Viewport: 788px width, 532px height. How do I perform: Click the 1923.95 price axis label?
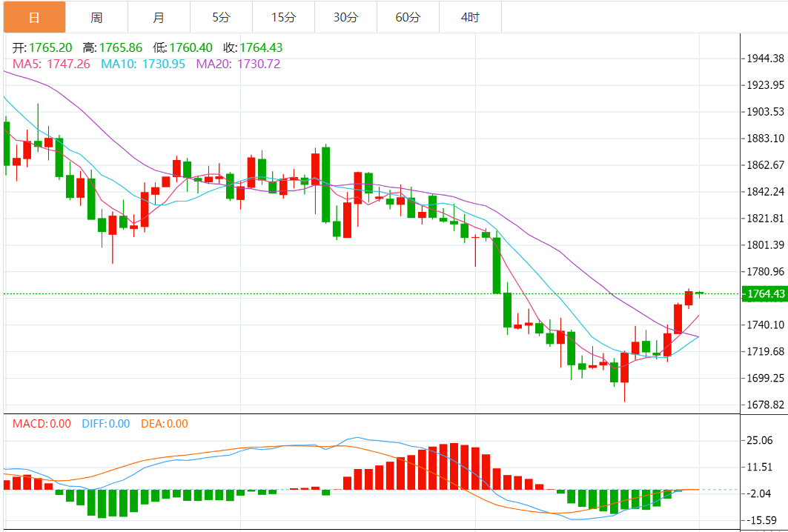765,85
